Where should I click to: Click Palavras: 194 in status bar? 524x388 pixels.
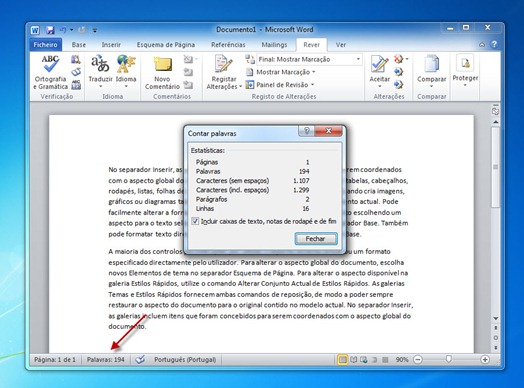(x=106, y=360)
